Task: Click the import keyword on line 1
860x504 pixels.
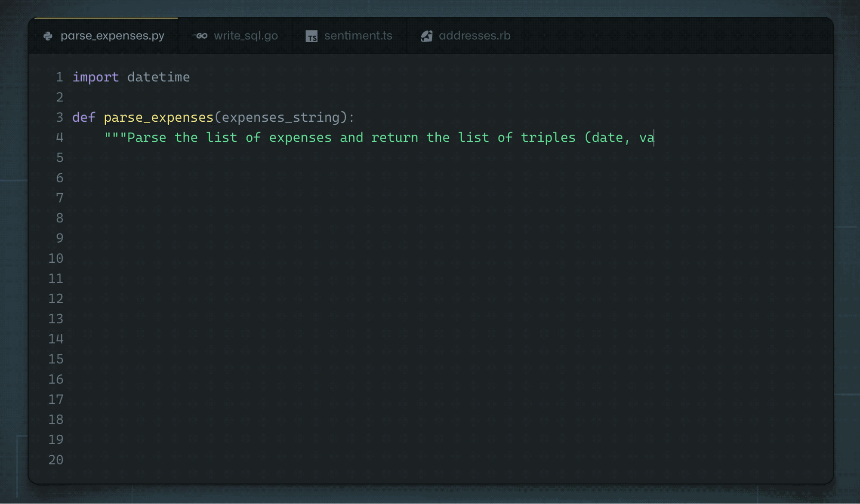Action: pyautogui.click(x=96, y=77)
